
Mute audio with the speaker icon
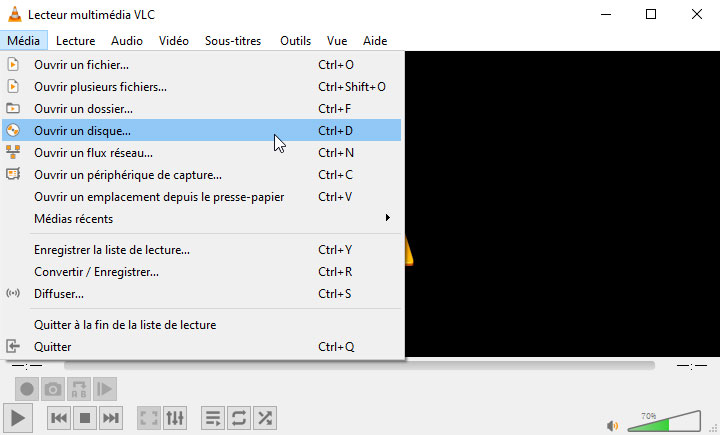coord(612,426)
